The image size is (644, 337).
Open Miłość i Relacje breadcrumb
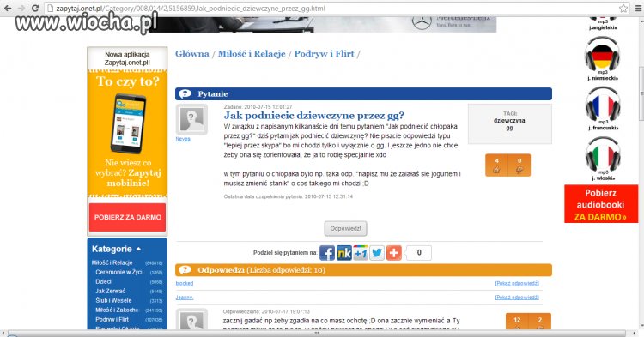[x=252, y=54]
